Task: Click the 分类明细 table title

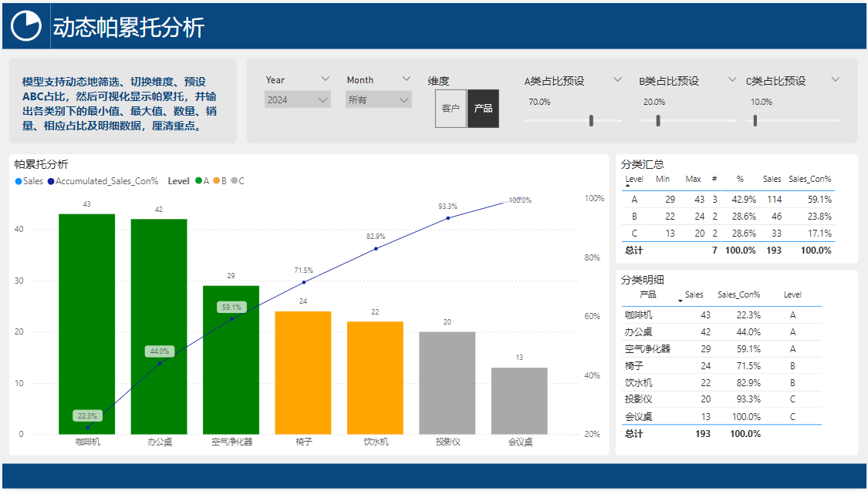Action: (x=642, y=280)
